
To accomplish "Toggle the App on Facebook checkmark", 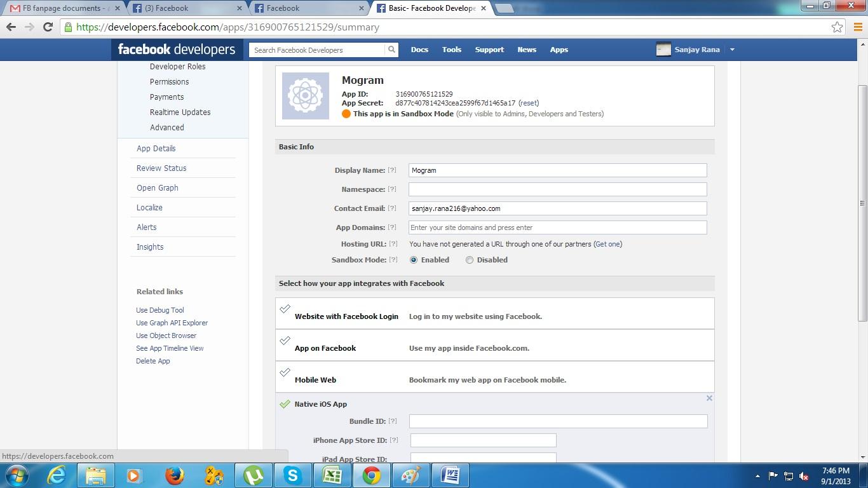I will pyautogui.click(x=285, y=341).
